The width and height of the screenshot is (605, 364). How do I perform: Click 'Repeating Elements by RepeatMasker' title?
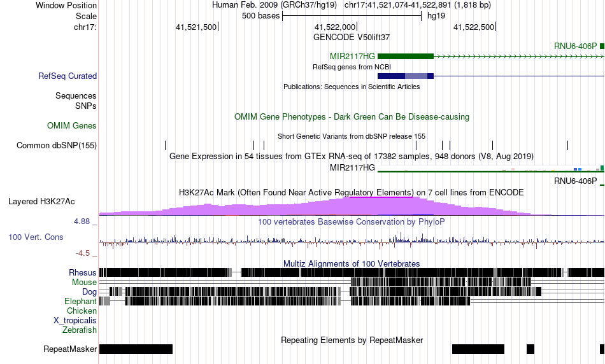[x=352, y=340]
